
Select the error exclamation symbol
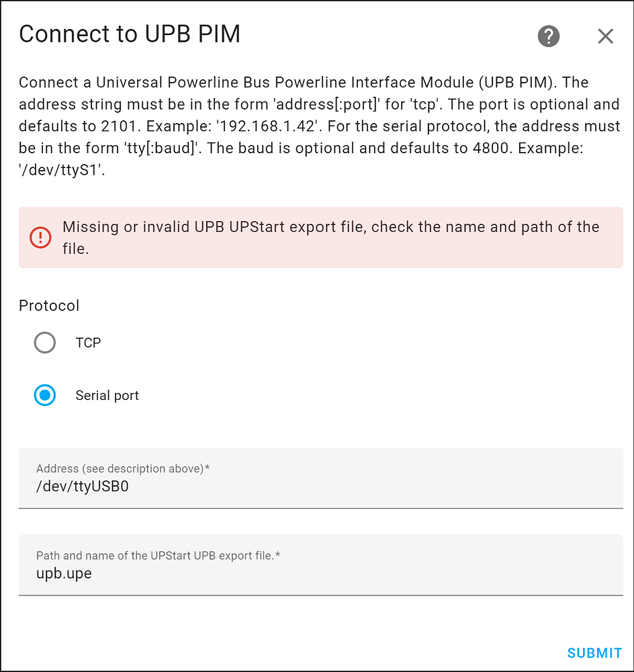point(40,237)
